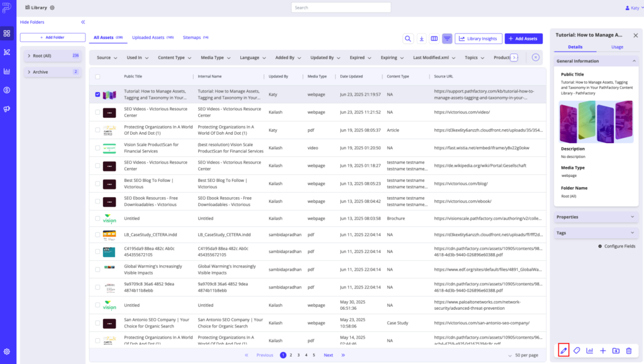Click the edit pencil icon in details panel
The width and height of the screenshot is (644, 364).
coord(563,350)
